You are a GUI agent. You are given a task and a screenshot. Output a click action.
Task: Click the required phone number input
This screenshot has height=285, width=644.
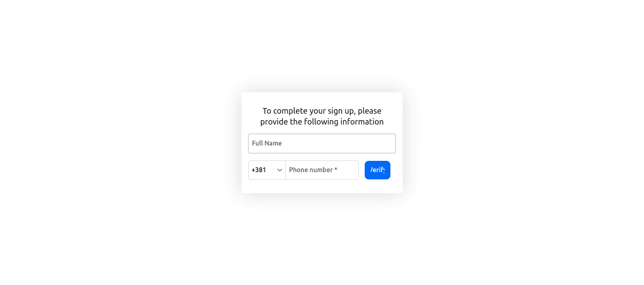tap(322, 170)
